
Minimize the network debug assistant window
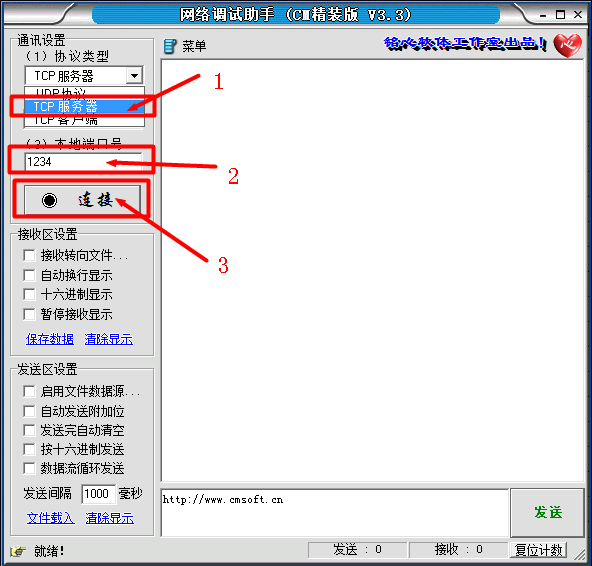tap(543, 15)
